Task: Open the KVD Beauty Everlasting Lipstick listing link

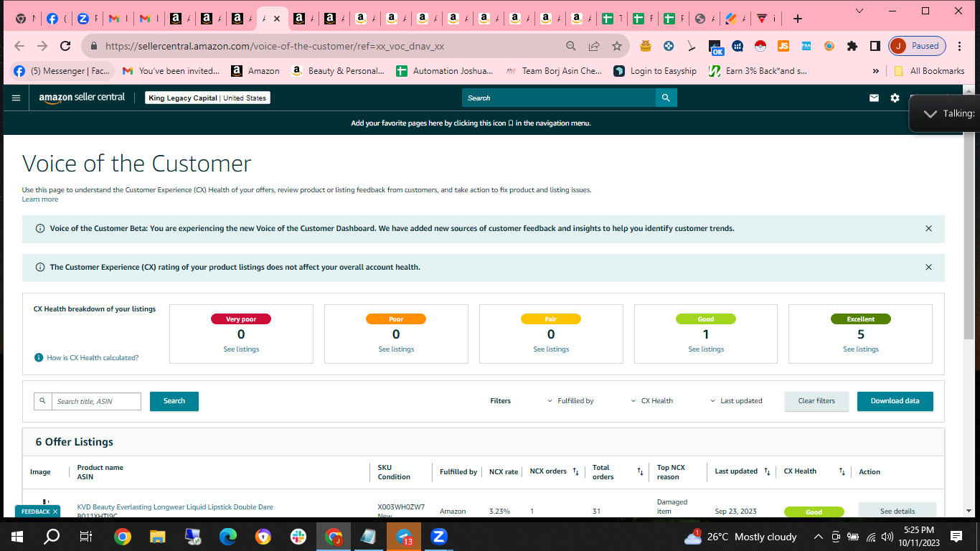Action: click(175, 507)
